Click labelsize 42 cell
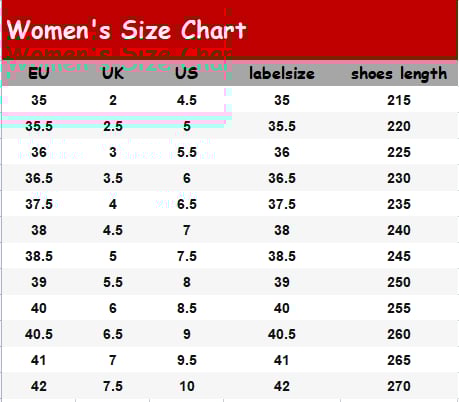Screen dimensions: 459x402 (282, 386)
